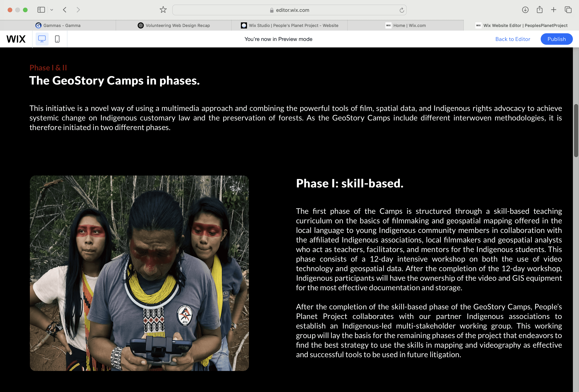
Task: Expand sidebar options chevron
Action: tap(52, 10)
